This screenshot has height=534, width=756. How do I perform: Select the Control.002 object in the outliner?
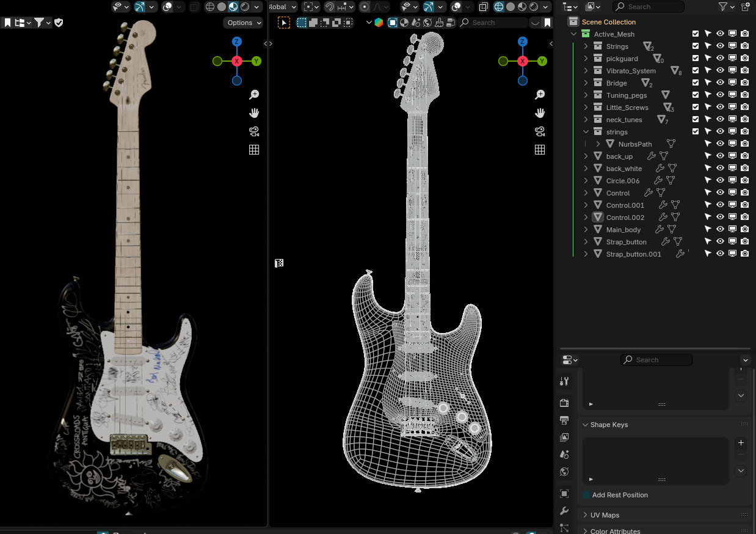625,218
